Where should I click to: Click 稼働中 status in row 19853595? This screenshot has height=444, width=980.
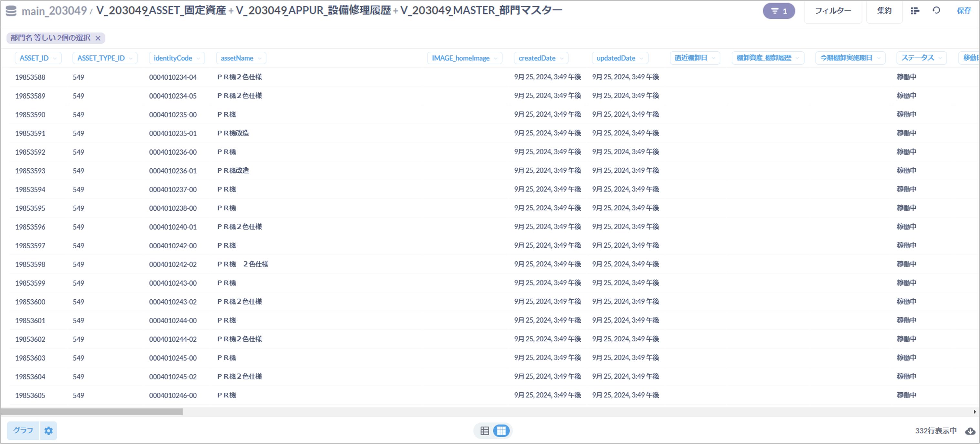pos(906,208)
